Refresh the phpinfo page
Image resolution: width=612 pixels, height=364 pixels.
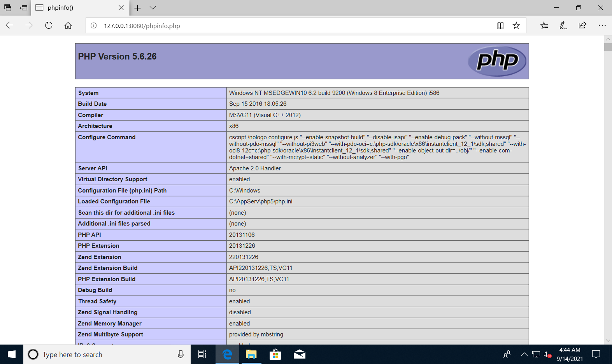tap(49, 26)
